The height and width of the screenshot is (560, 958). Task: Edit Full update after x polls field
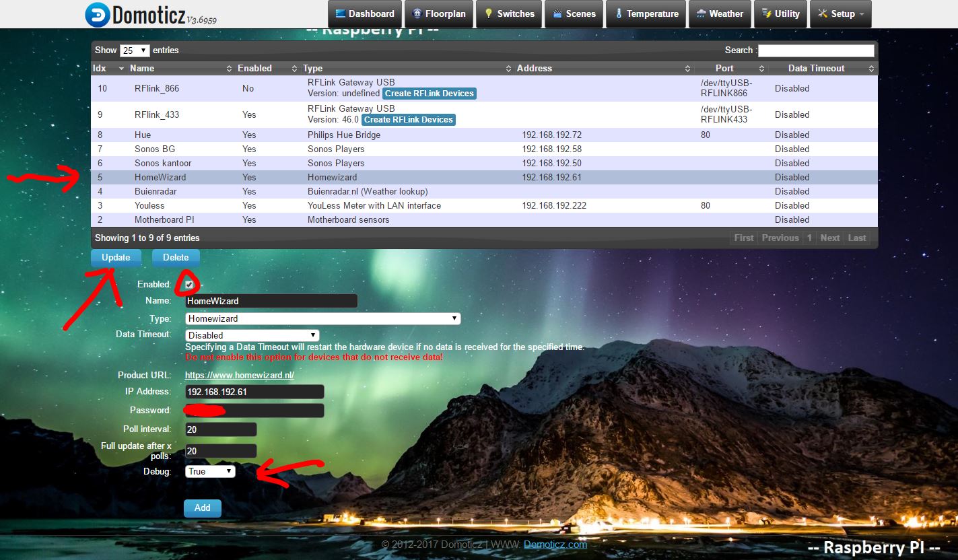click(x=221, y=451)
